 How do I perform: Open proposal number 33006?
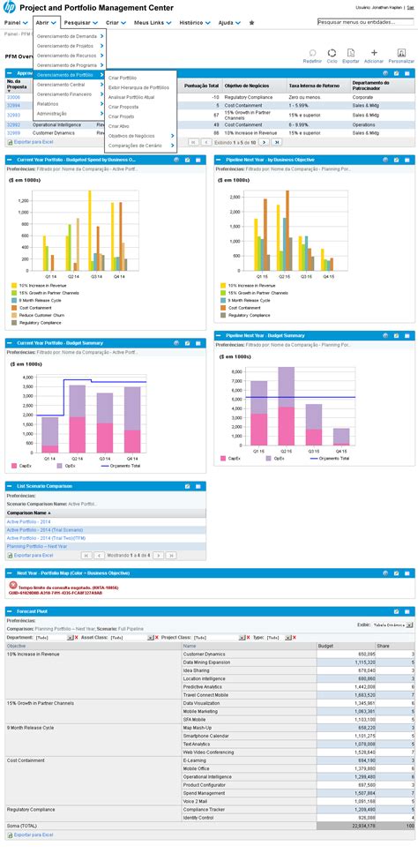click(13, 97)
